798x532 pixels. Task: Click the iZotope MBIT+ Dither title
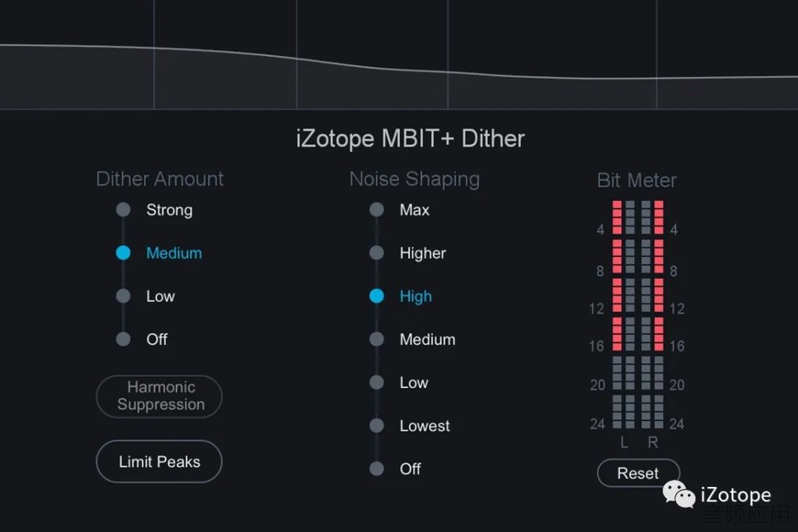[x=410, y=139]
